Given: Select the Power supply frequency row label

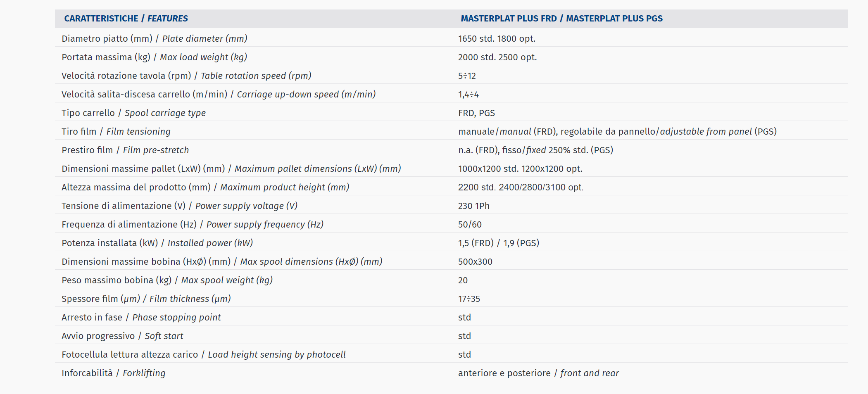Looking at the screenshot, I should pyautogui.click(x=193, y=224).
